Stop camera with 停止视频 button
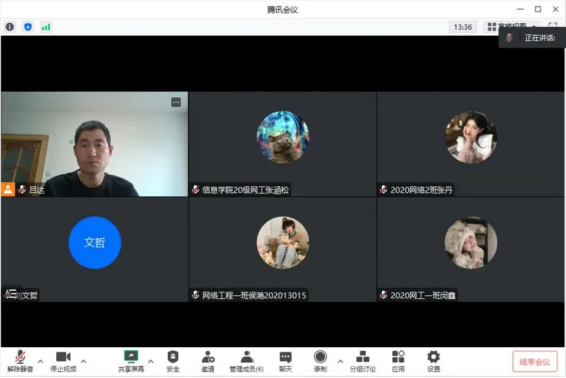 [63, 361]
